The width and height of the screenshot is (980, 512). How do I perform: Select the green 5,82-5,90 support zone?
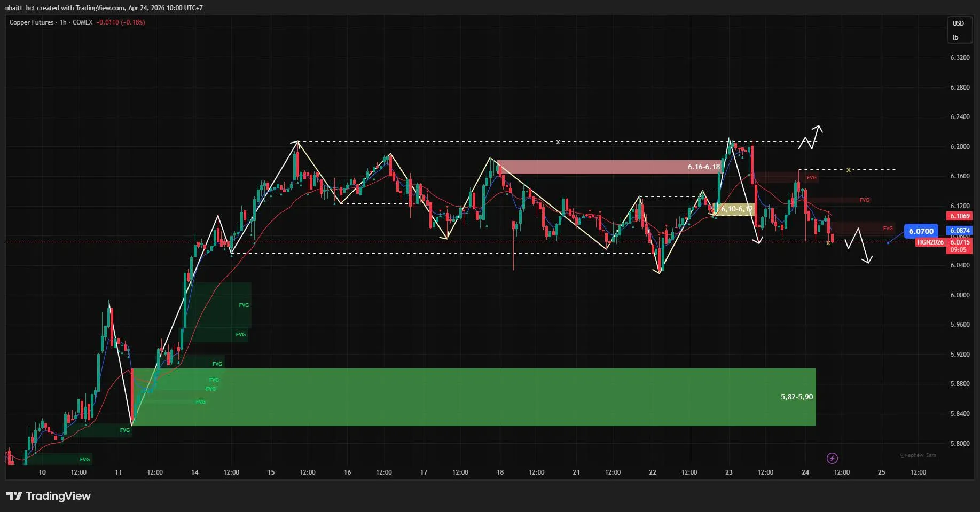click(473, 397)
